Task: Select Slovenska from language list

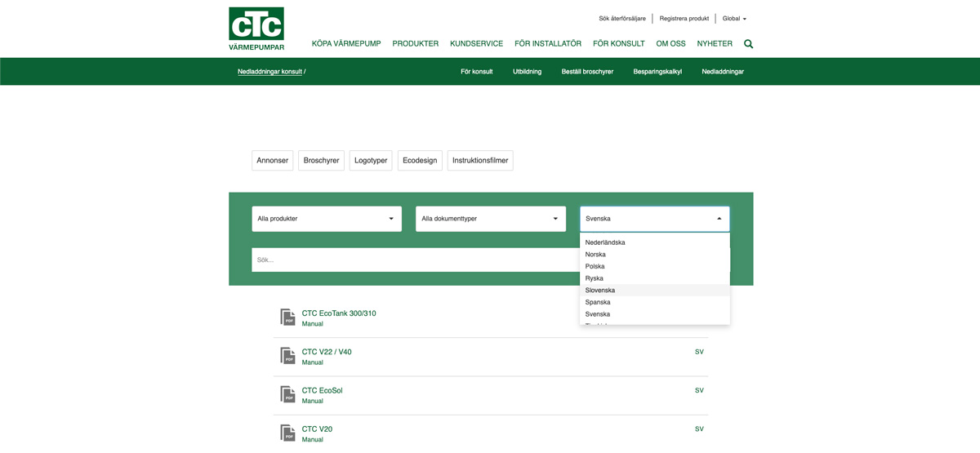Action: [655, 291]
